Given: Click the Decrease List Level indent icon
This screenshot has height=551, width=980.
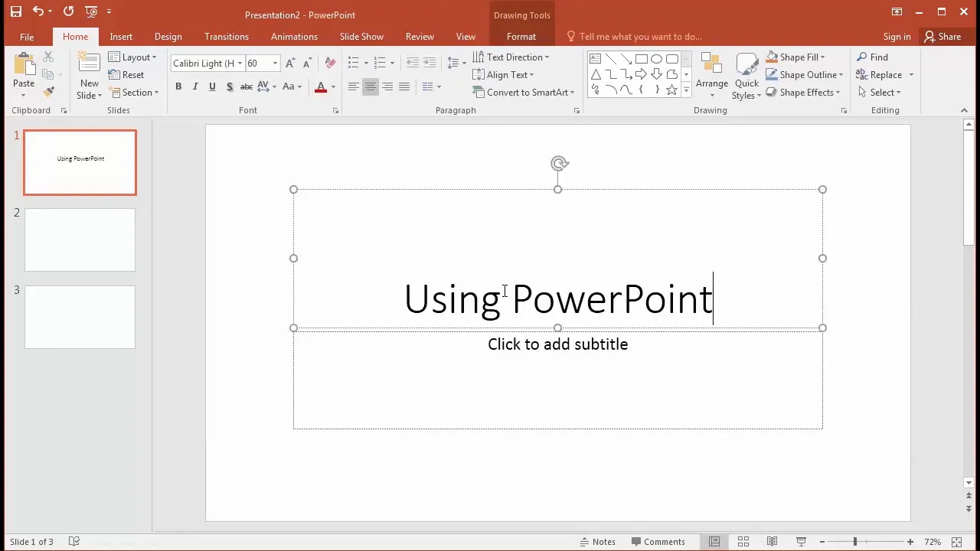Looking at the screenshot, I should point(413,63).
